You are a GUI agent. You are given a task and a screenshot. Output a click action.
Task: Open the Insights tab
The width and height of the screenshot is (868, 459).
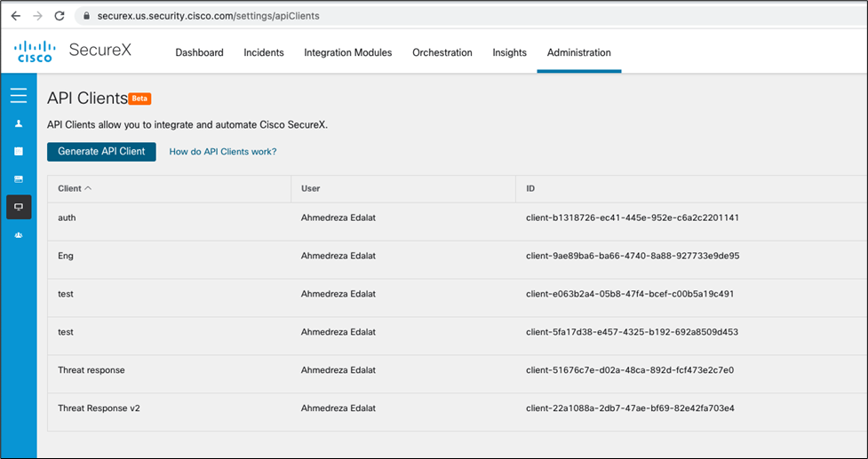coord(509,52)
